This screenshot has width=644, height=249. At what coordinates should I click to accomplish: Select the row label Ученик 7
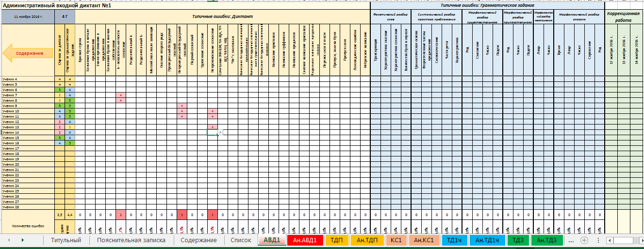click(x=28, y=95)
